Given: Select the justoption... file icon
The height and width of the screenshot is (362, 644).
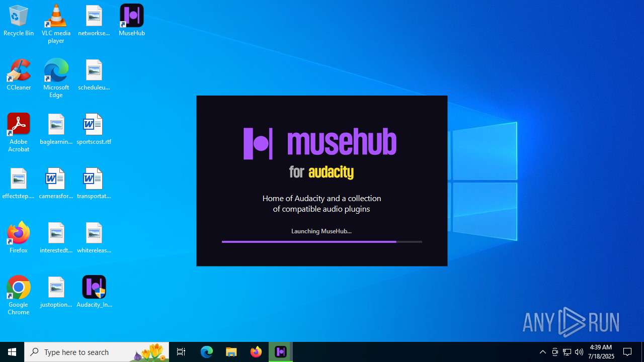Looking at the screenshot, I should click(56, 292).
